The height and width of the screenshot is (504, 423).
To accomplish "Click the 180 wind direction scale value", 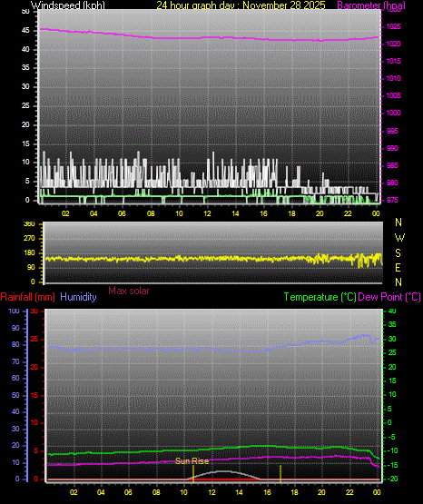I will tap(29, 253).
